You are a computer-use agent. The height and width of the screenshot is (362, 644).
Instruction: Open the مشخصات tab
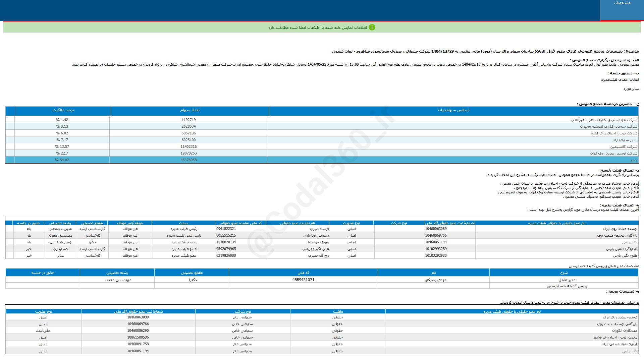[622, 10]
